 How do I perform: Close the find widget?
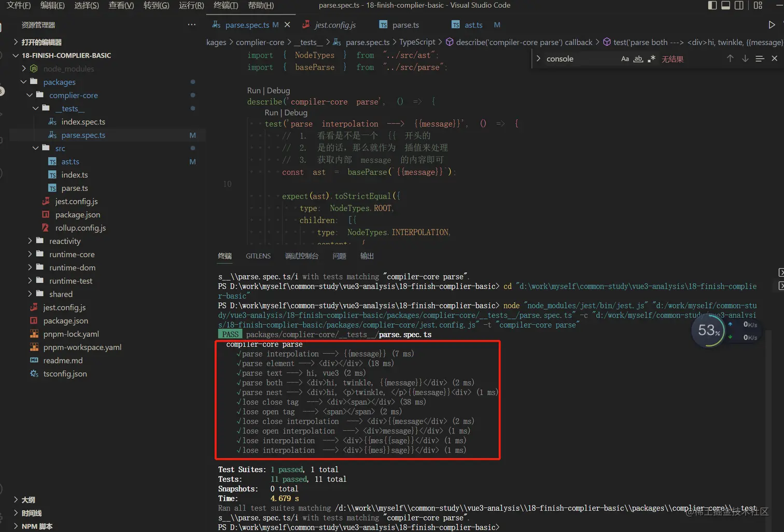775,59
